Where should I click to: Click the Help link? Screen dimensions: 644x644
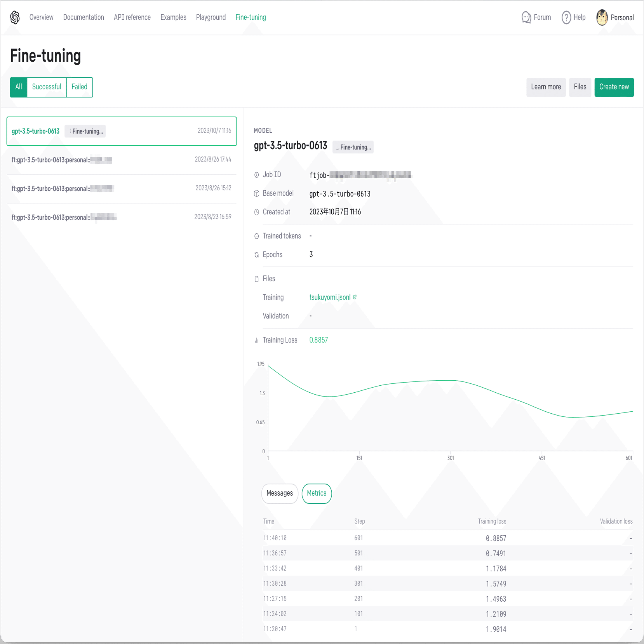coord(580,17)
